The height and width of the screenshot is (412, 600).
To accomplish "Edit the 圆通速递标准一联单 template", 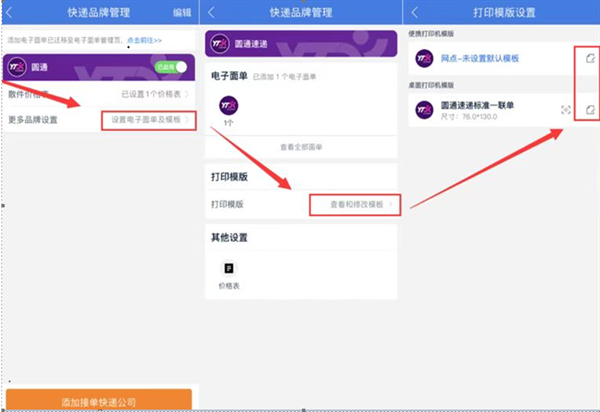I will click(x=590, y=109).
